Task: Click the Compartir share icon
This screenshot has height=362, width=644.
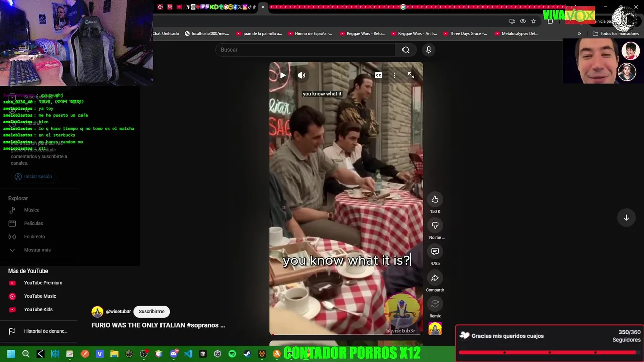Action: pos(435,278)
